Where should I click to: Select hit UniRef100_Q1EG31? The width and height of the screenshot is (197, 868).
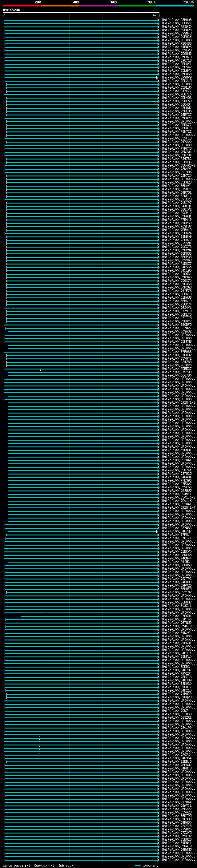tap(177, 643)
